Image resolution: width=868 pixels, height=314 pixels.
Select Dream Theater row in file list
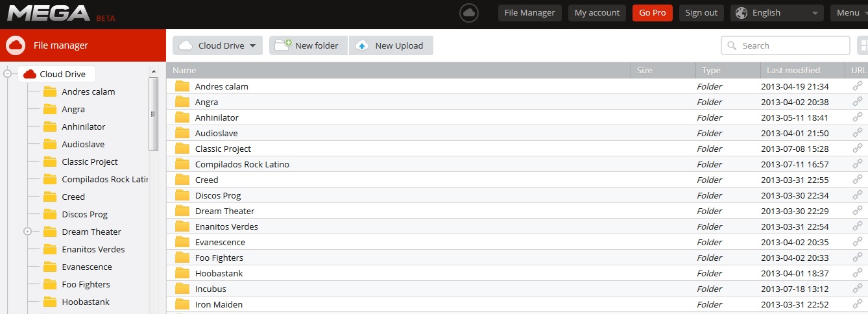tap(517, 211)
